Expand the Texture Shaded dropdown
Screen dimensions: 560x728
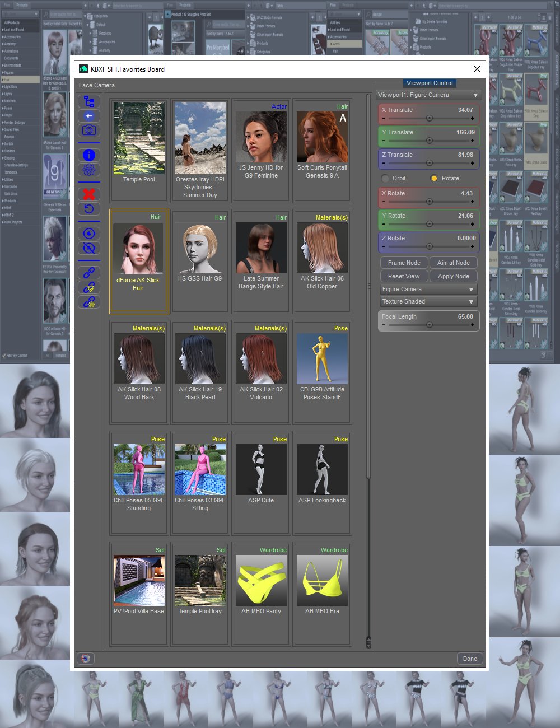point(428,302)
